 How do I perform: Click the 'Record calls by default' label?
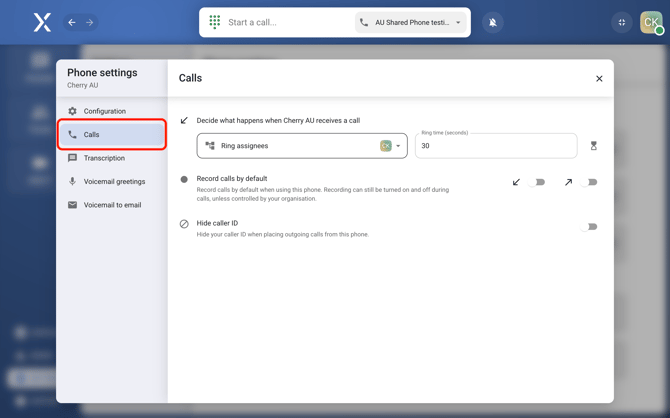pyautogui.click(x=232, y=178)
